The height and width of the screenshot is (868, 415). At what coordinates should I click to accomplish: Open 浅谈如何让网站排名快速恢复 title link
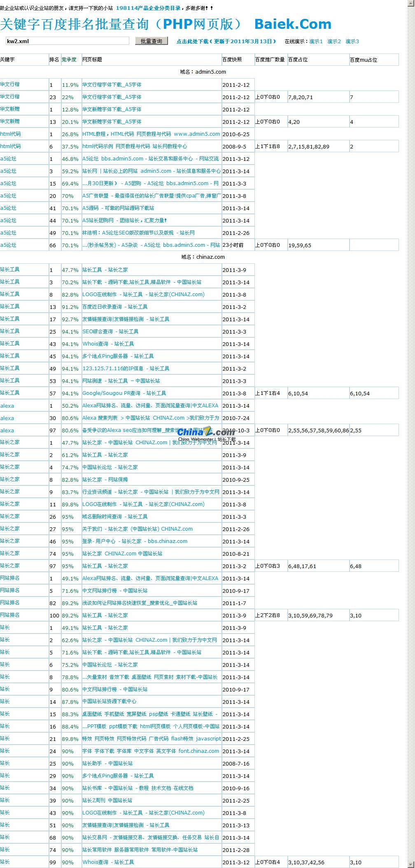(x=140, y=603)
